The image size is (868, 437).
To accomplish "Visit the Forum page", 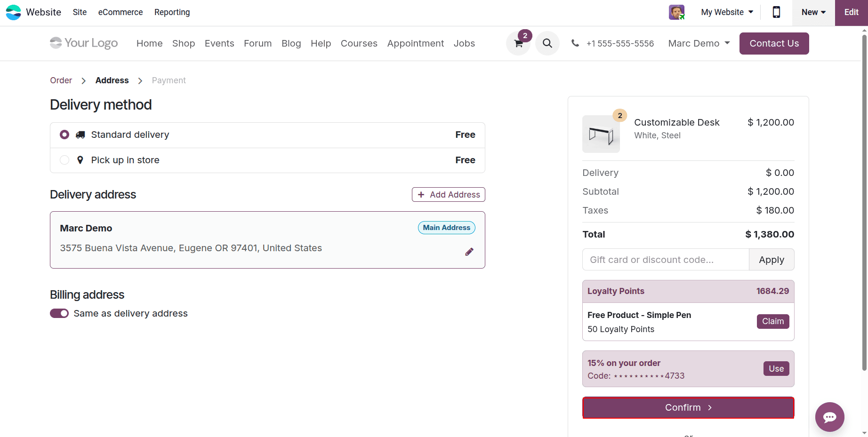I will pyautogui.click(x=257, y=43).
